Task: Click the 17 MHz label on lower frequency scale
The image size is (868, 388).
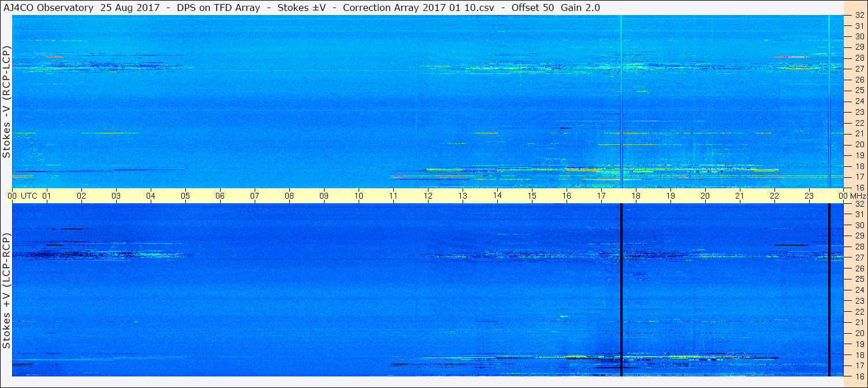Action: 859,365
